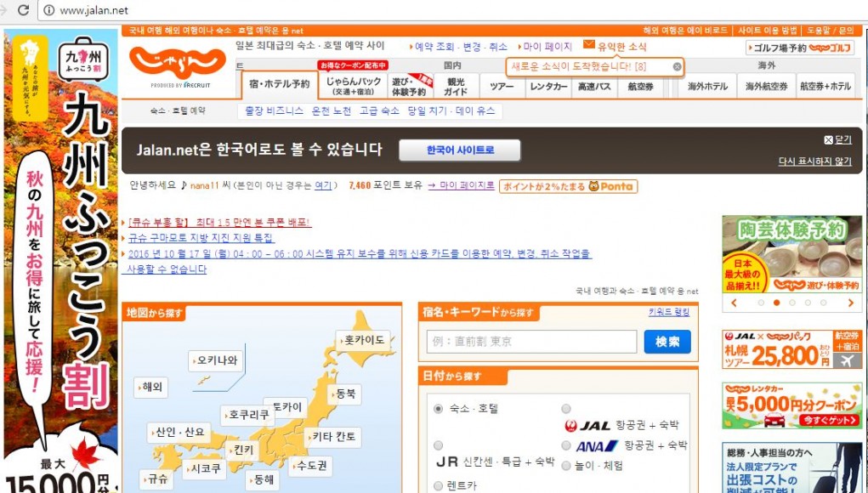Go to next slide in pottery banner carousel
This screenshot has width=868, height=493.
[851, 303]
